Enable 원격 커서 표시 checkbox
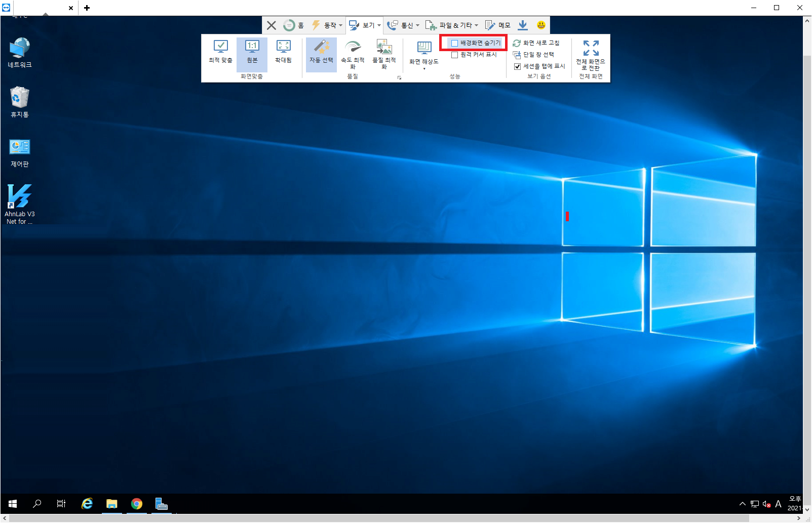Viewport: 812px width, 523px height. click(454, 55)
